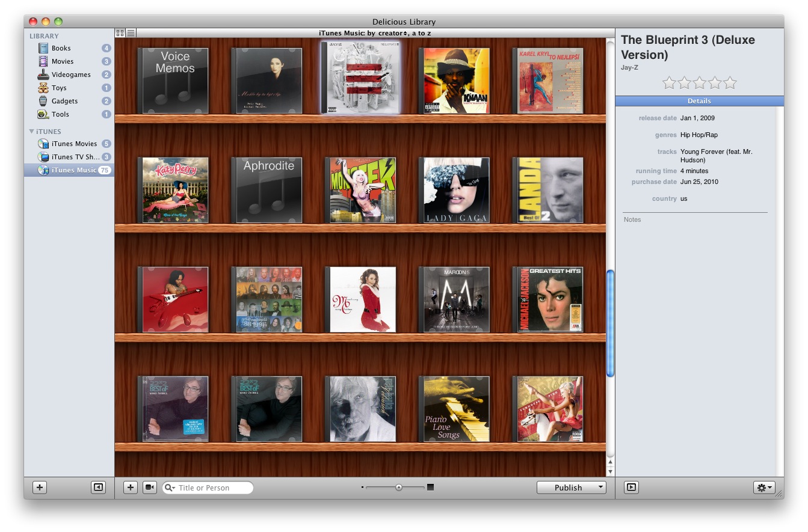Set covers to largest size icon

tap(430, 488)
